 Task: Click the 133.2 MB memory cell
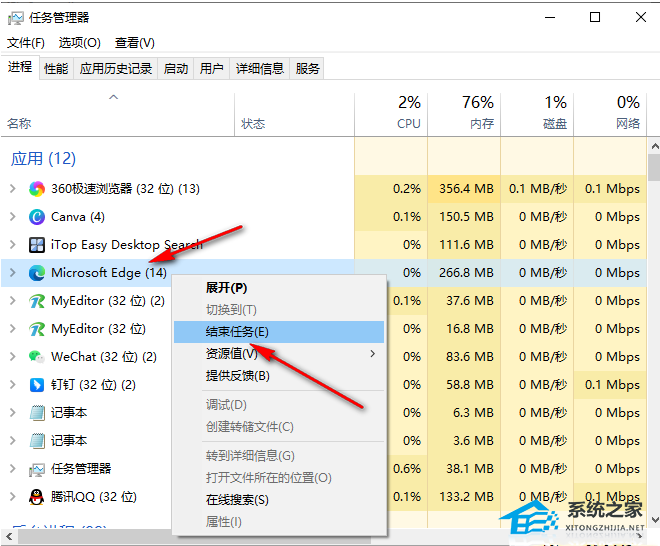point(466,497)
